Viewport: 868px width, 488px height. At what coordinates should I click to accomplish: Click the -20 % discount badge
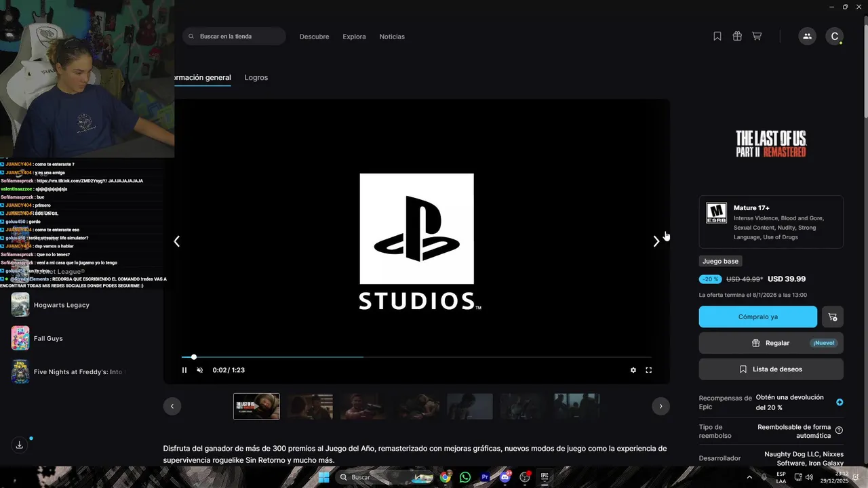711,279
